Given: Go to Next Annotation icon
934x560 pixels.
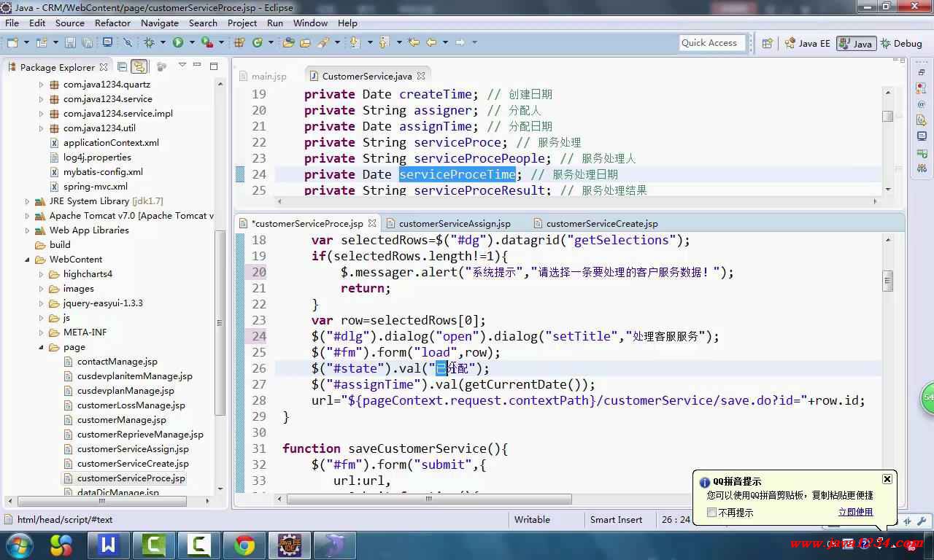Looking at the screenshot, I should 355,43.
